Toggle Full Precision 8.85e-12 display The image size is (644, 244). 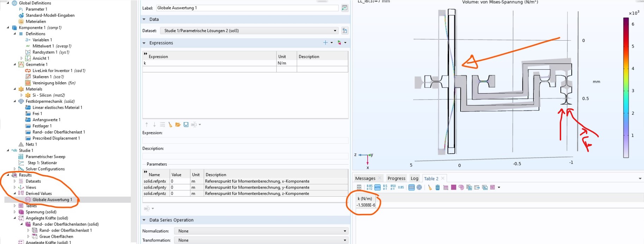[369, 188]
